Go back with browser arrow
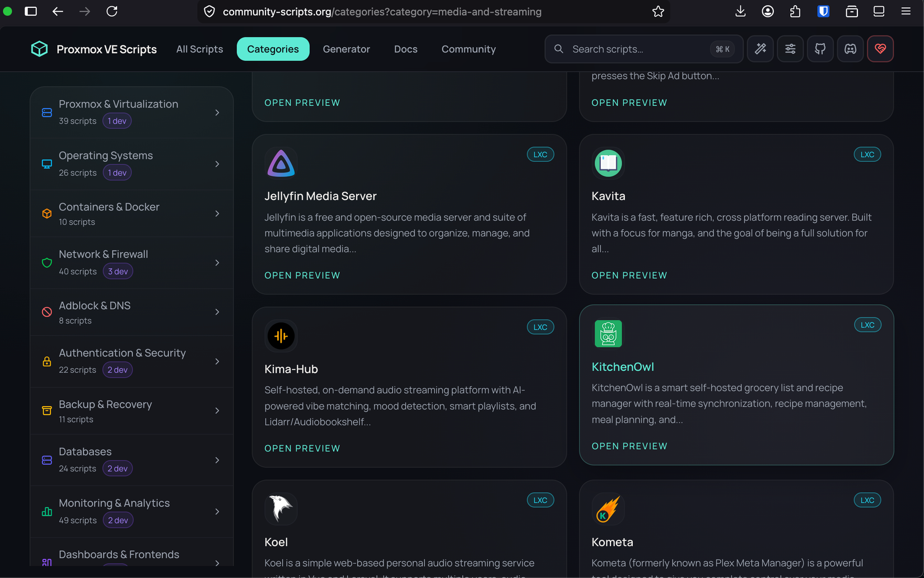 pos(58,11)
